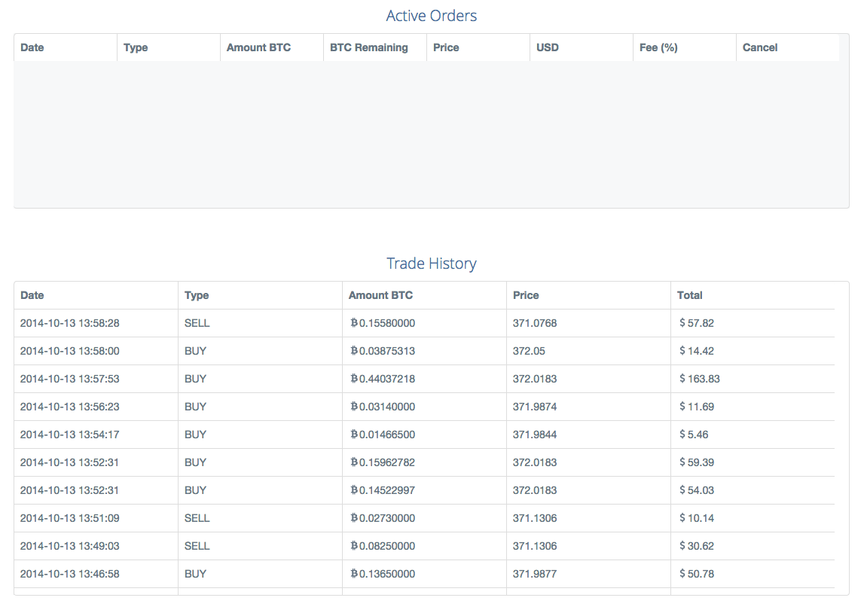Click the total $ 59.39
Viewport: 864px width, 616px height.
tap(697, 462)
